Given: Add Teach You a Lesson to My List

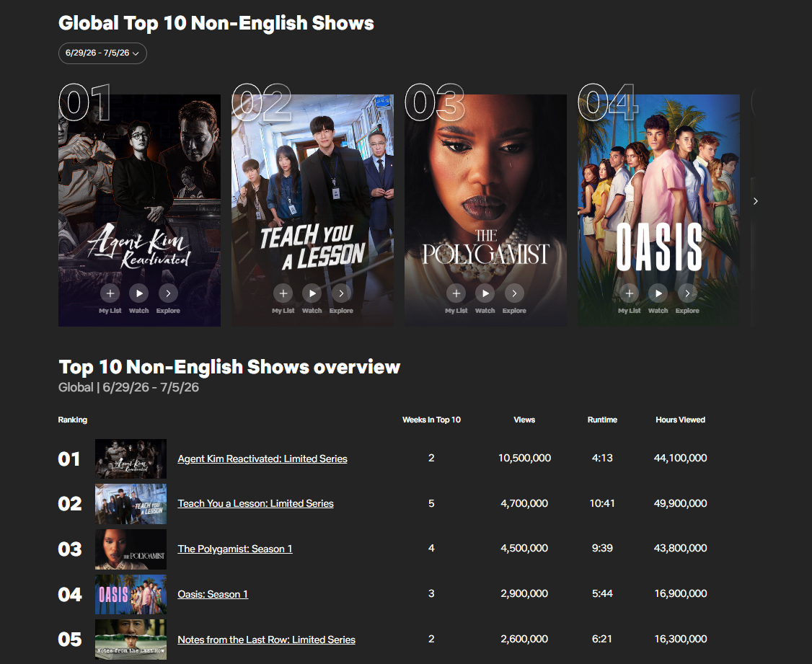Looking at the screenshot, I should pos(283,293).
